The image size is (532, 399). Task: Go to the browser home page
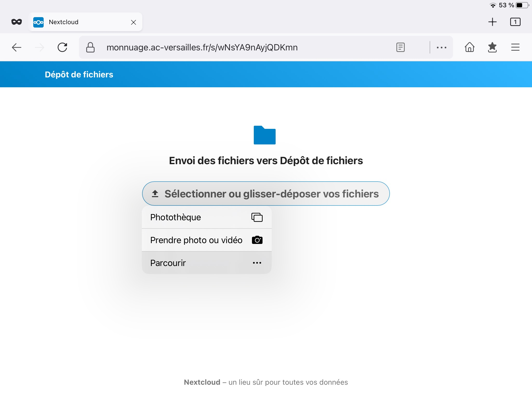[469, 48]
